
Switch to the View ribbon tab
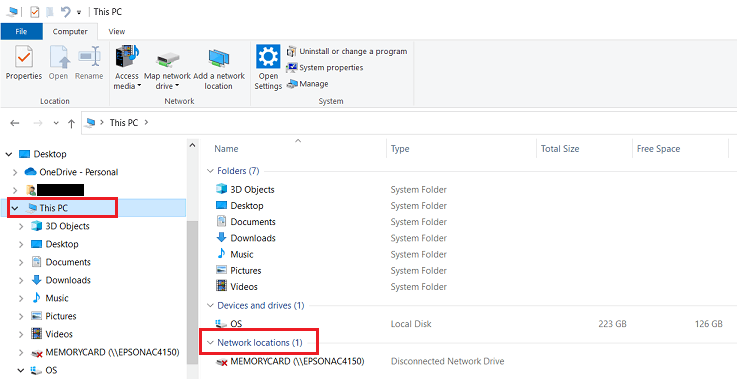tap(117, 32)
